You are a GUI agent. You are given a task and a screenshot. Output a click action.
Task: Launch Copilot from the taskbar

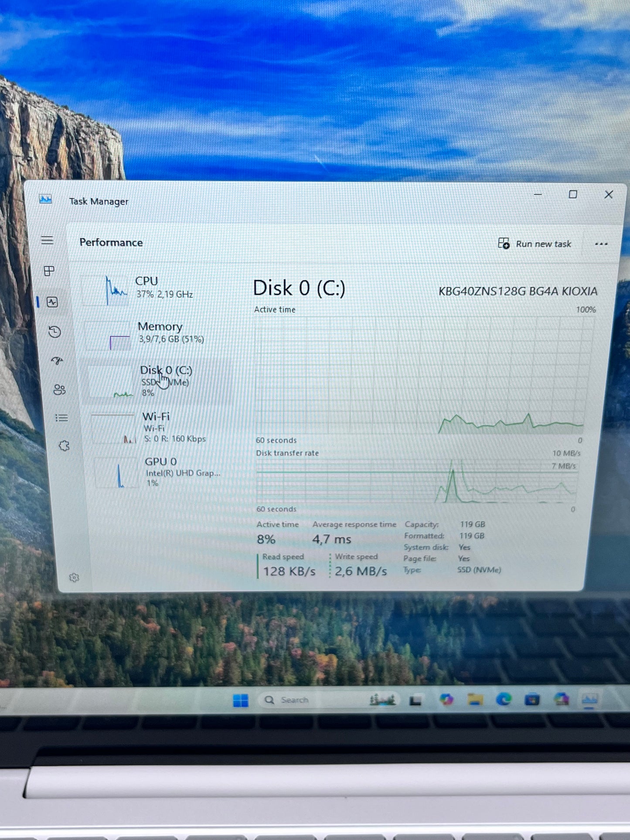point(446,700)
